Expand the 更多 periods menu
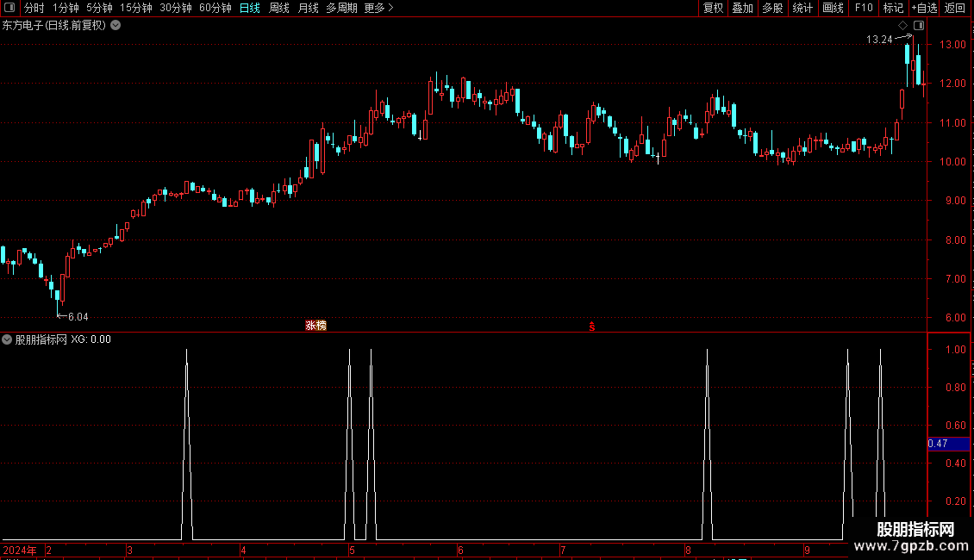The width and height of the screenshot is (974, 560). pos(378,8)
